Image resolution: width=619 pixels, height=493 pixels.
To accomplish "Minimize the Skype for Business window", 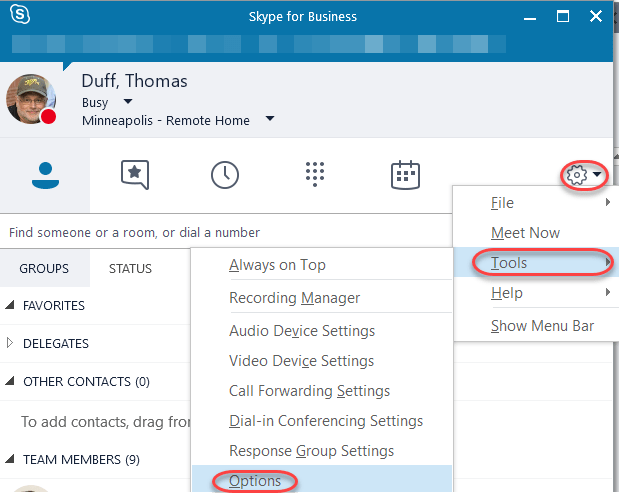I will [x=530, y=17].
